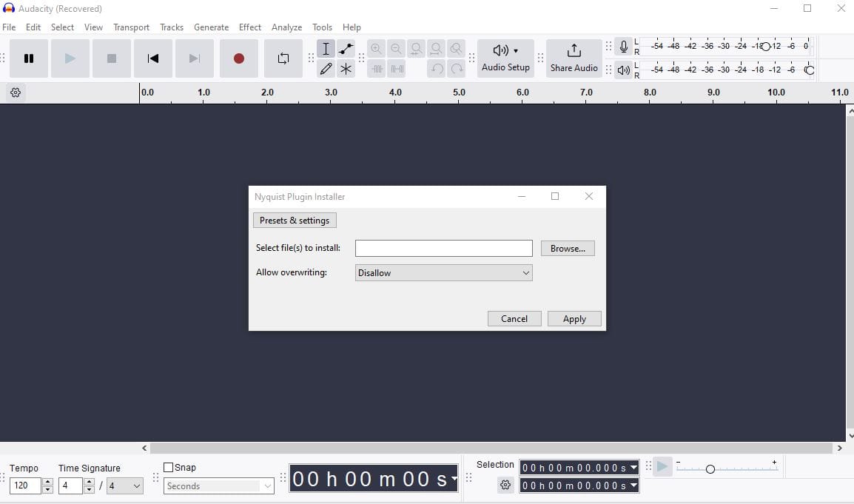Open the Generate menu
The height and width of the screenshot is (504, 854).
coord(212,27)
